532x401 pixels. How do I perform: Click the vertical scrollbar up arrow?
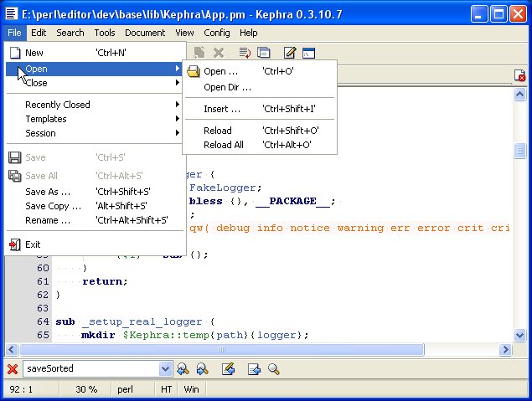tap(519, 94)
